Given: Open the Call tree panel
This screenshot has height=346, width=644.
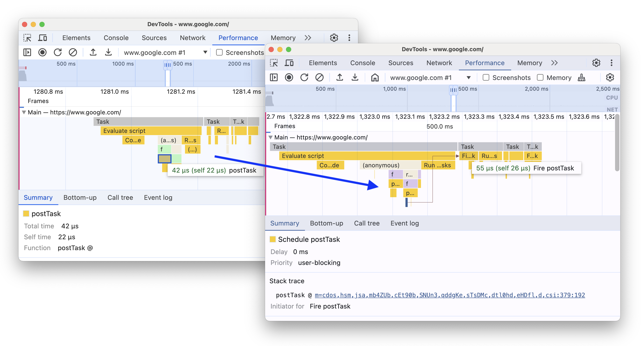Looking at the screenshot, I should point(367,222).
